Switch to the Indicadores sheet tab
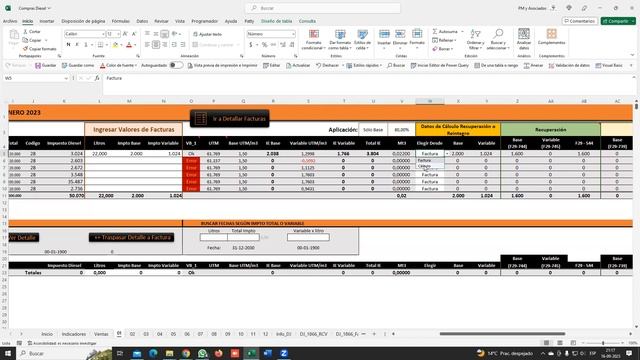 (x=73, y=334)
